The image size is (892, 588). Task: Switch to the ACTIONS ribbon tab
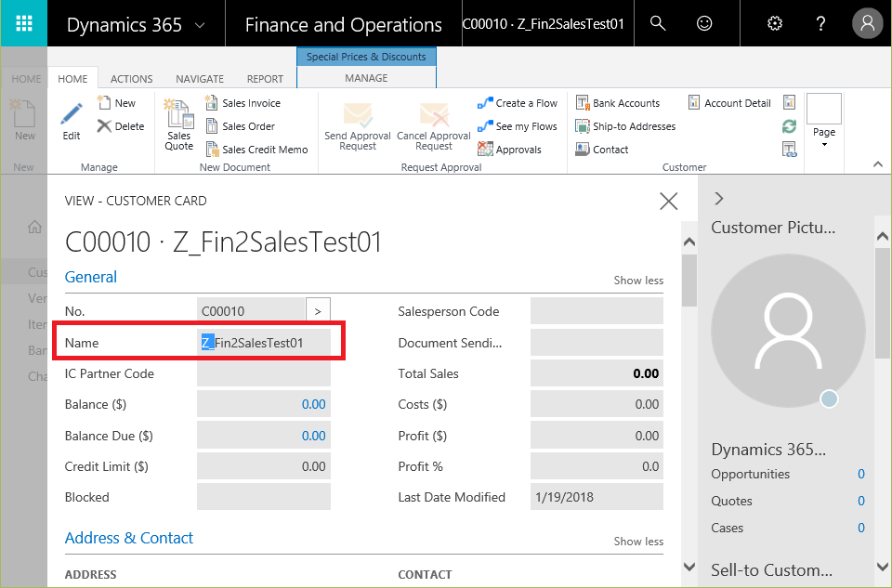click(x=131, y=79)
